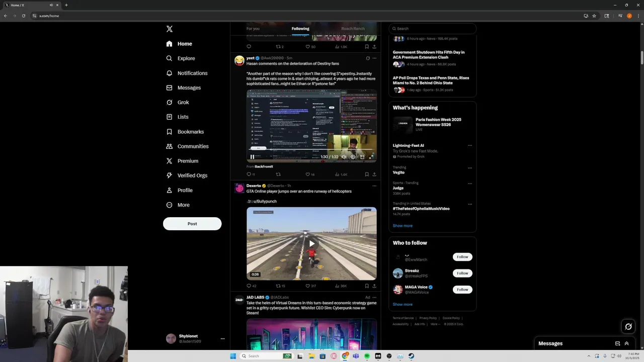Open options for Vegito trend
This screenshot has width=644, height=362.
tap(470, 168)
